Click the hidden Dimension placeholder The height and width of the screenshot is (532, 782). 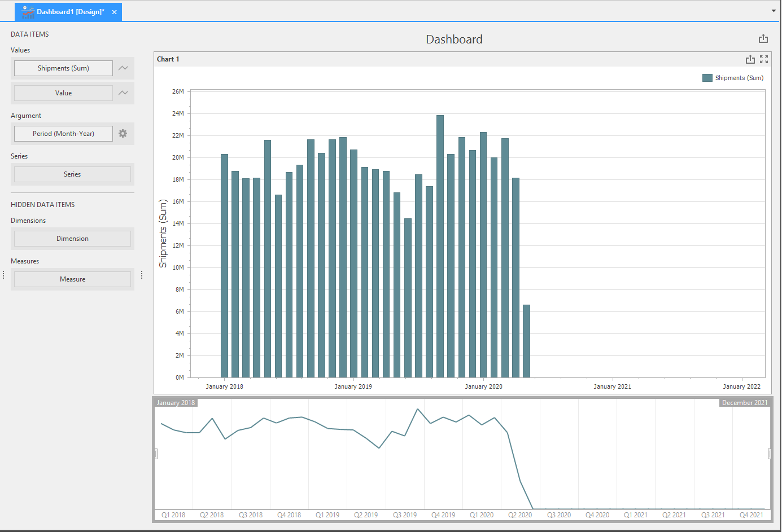72,239
